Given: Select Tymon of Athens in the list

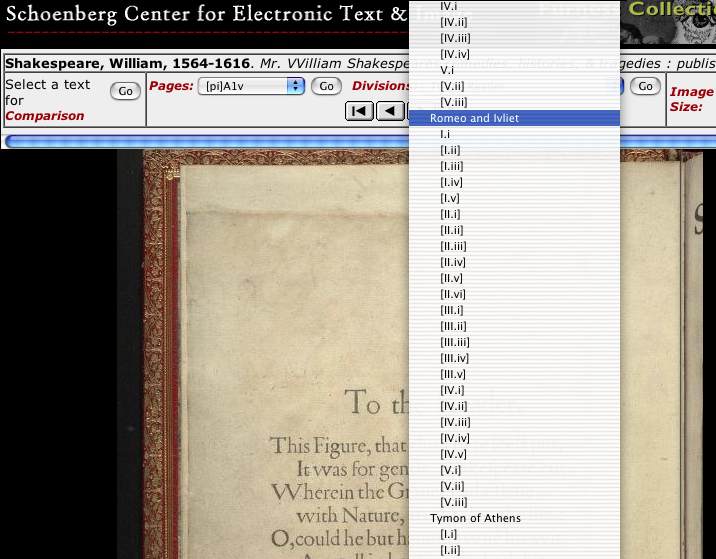Looking at the screenshot, I should coord(475,518).
